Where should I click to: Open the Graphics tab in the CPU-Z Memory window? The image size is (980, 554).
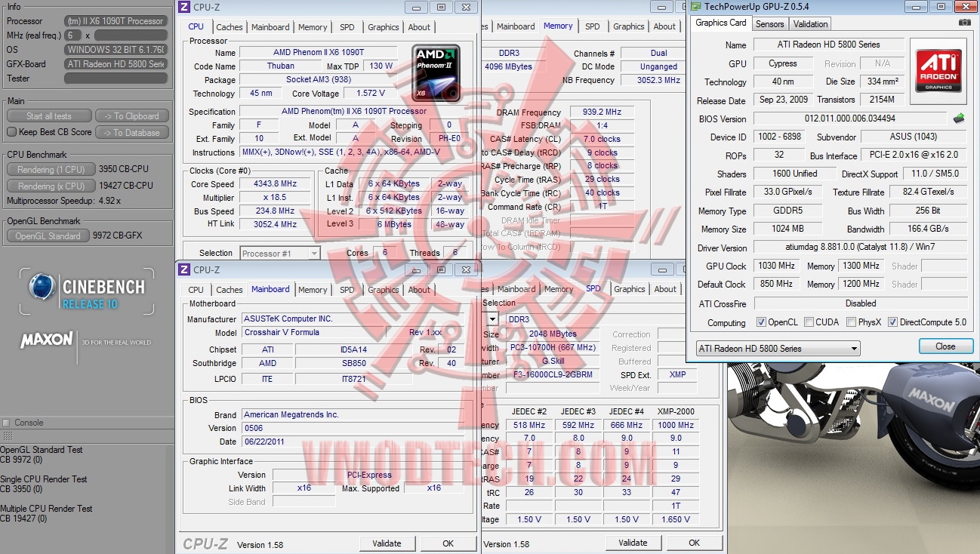pos(629,26)
